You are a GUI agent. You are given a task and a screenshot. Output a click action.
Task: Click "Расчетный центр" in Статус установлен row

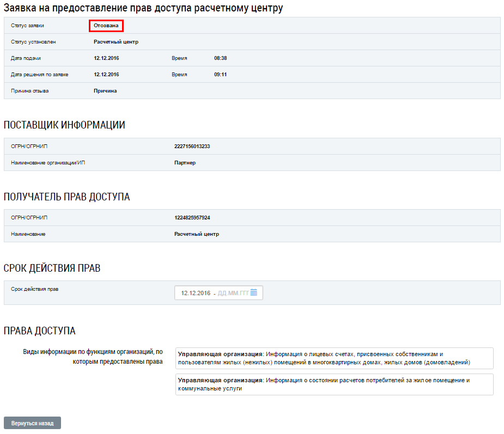(x=116, y=42)
